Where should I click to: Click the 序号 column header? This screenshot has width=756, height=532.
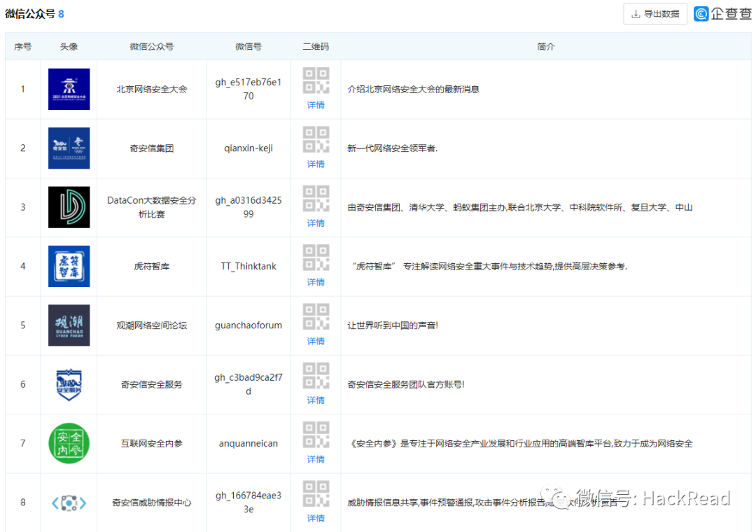point(22,47)
